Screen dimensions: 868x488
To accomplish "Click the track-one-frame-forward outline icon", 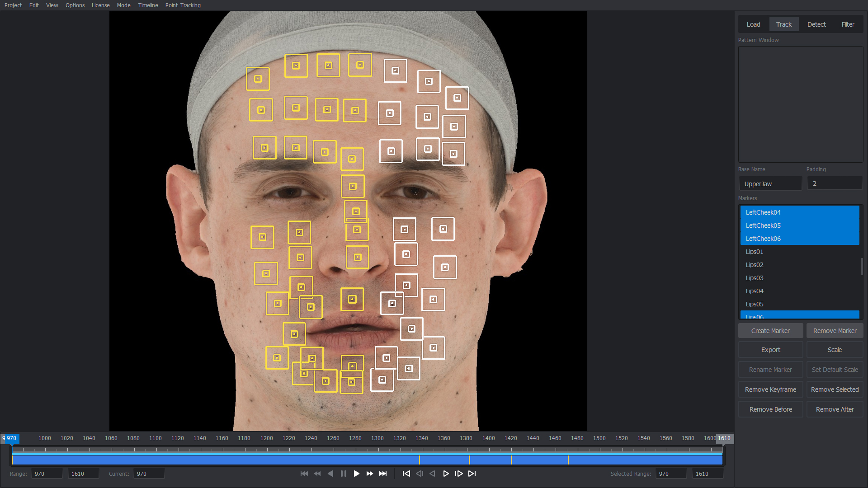I will (459, 474).
